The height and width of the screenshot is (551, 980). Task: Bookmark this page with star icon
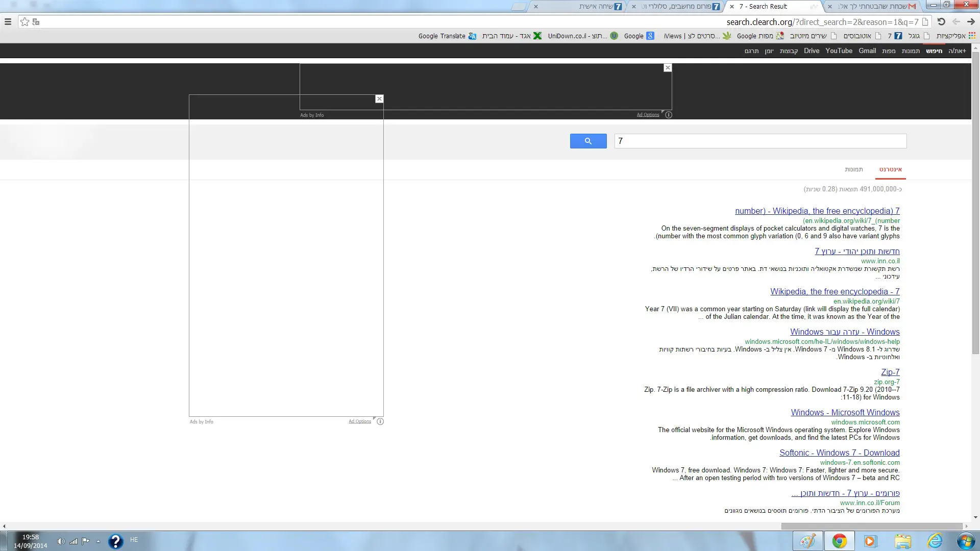coord(24,22)
